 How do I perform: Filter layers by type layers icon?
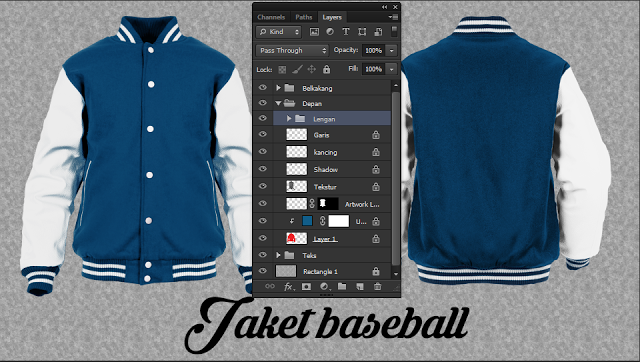pyautogui.click(x=346, y=32)
